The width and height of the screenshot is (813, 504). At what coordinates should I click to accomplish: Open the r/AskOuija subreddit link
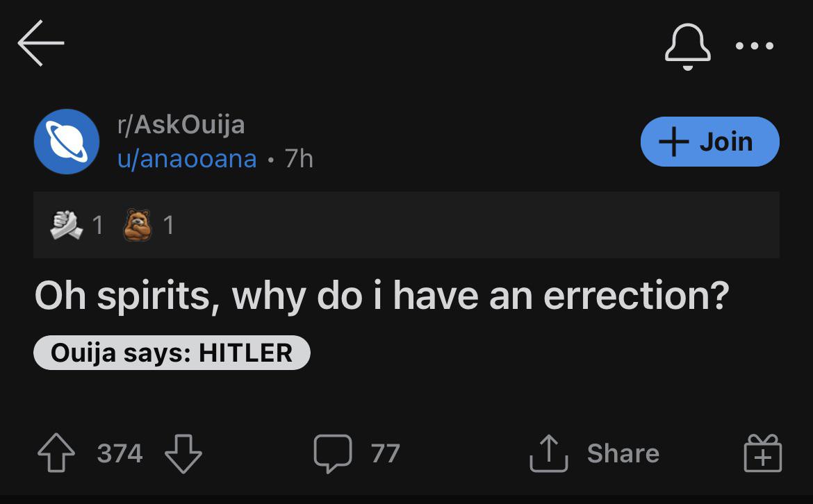[181, 125]
